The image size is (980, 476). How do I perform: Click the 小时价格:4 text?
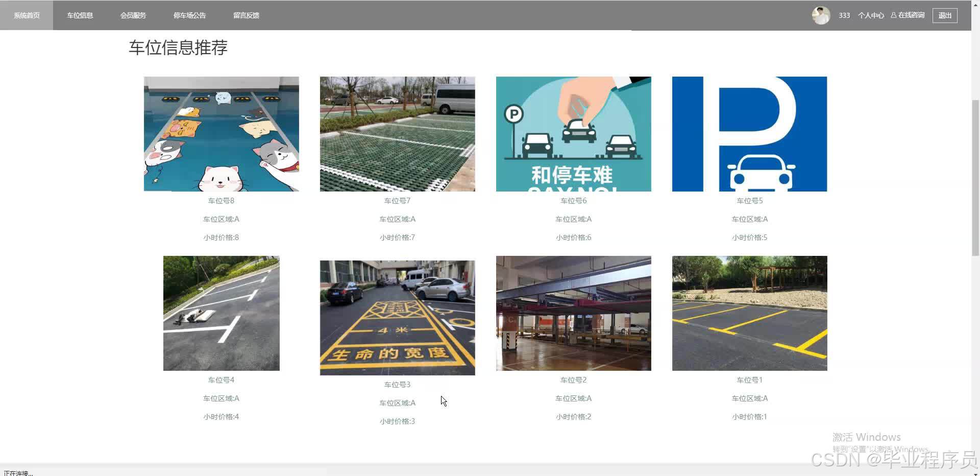point(221,417)
